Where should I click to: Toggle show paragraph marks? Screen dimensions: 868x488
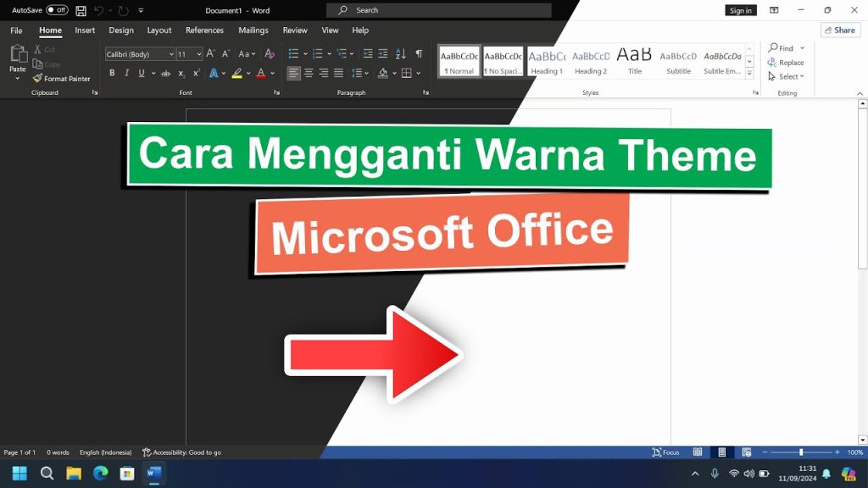coord(419,53)
